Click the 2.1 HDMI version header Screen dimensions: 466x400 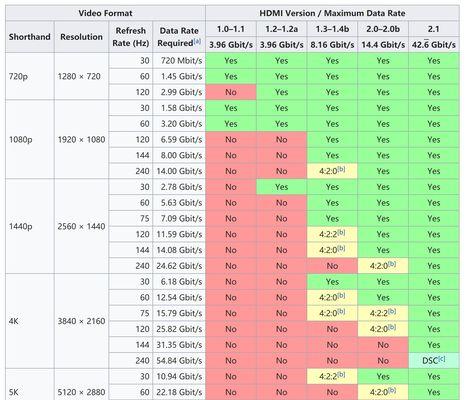pos(434,29)
